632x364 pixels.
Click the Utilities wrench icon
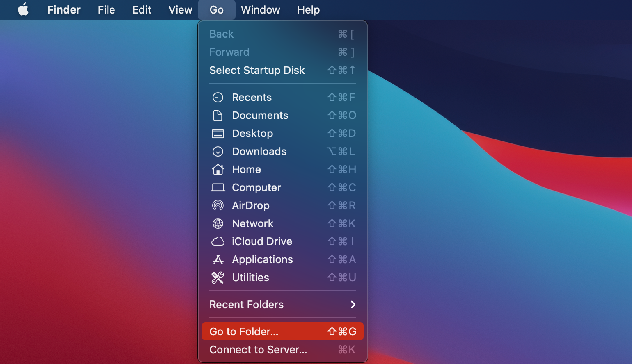coord(218,278)
